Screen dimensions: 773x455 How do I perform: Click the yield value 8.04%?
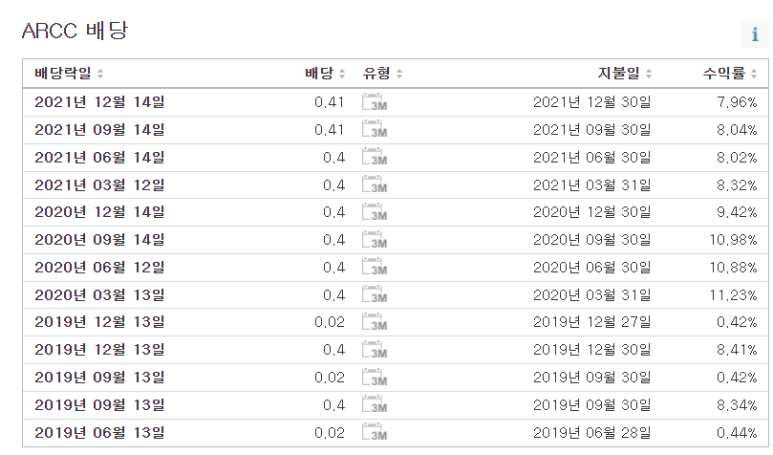click(x=737, y=130)
